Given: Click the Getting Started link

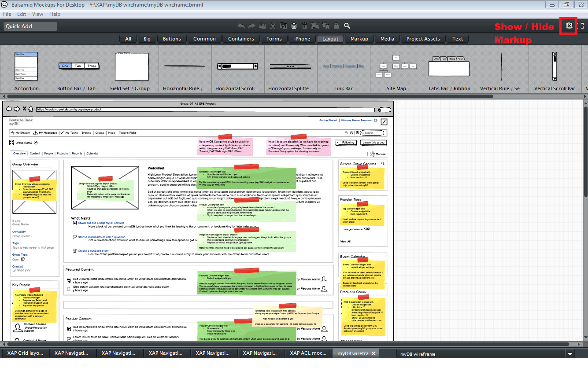Looking at the screenshot, I should [x=328, y=120].
